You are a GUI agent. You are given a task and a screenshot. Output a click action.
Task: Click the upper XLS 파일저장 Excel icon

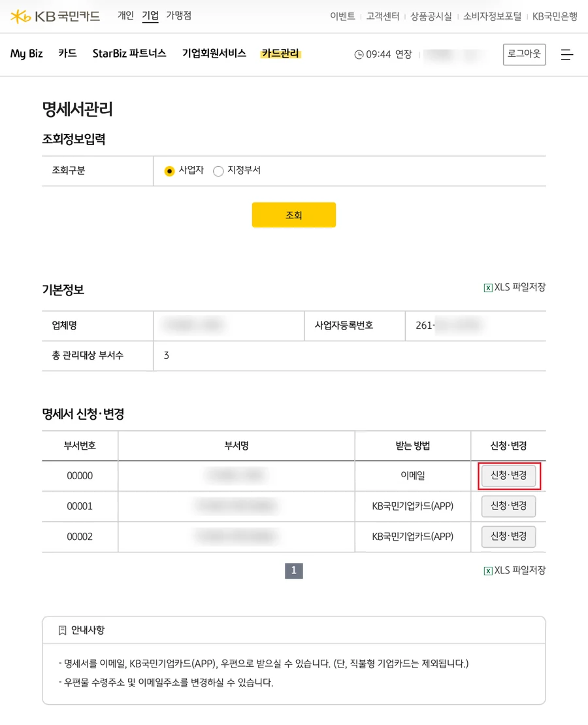tap(488, 288)
